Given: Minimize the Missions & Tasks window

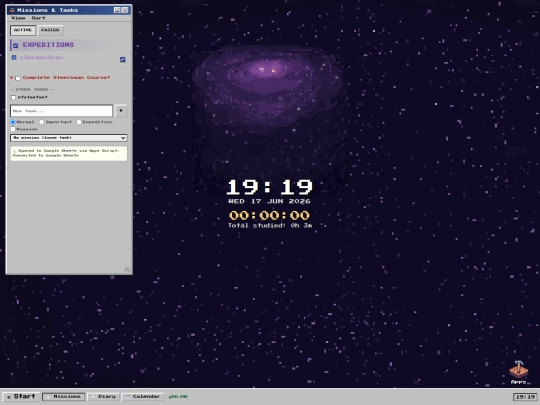Looking at the screenshot, I should 117,10.
